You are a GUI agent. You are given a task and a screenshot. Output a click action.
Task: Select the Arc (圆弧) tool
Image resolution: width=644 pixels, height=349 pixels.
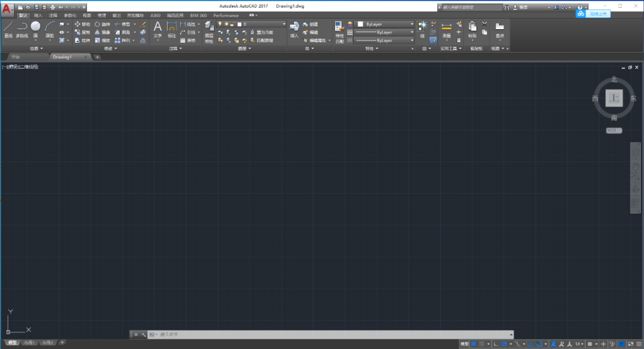point(49,30)
